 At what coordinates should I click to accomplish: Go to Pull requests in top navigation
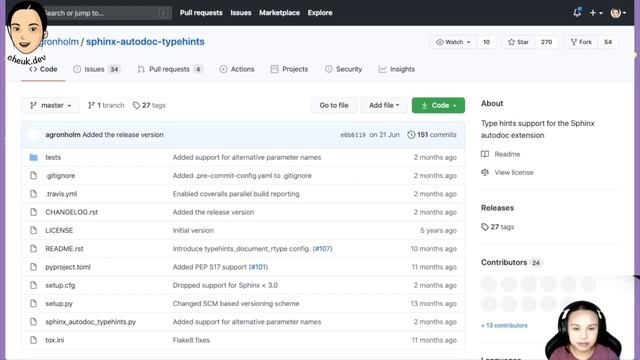(201, 13)
